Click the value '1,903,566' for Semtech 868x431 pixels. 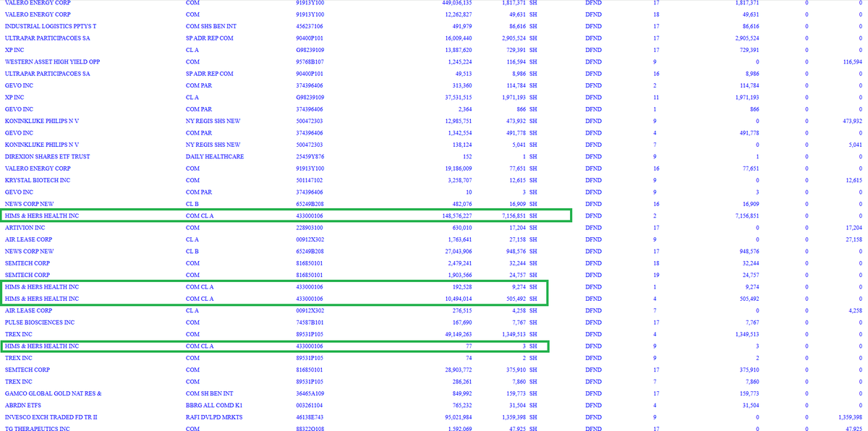point(459,275)
